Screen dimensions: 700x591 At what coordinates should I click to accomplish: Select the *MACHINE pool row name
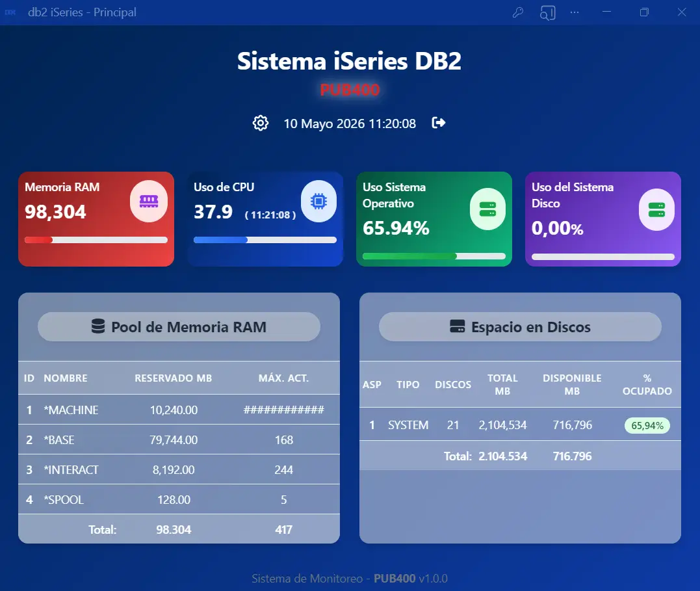coord(71,410)
